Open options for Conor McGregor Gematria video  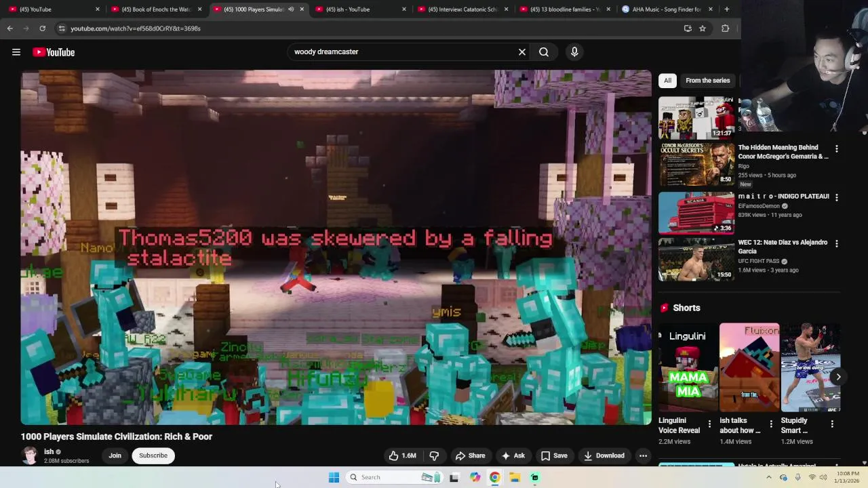pyautogui.click(x=836, y=149)
